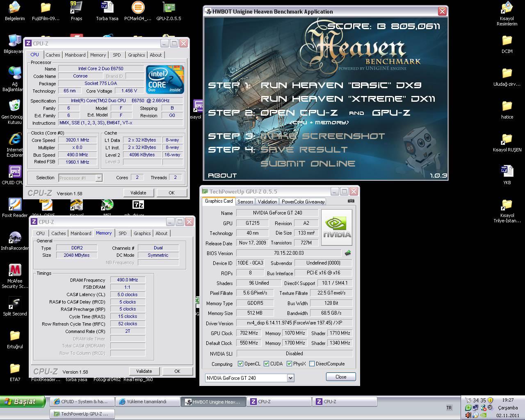Screen dimensions: 525x420
Task: Open About tab in upper CPU-Z window
Action: point(155,55)
